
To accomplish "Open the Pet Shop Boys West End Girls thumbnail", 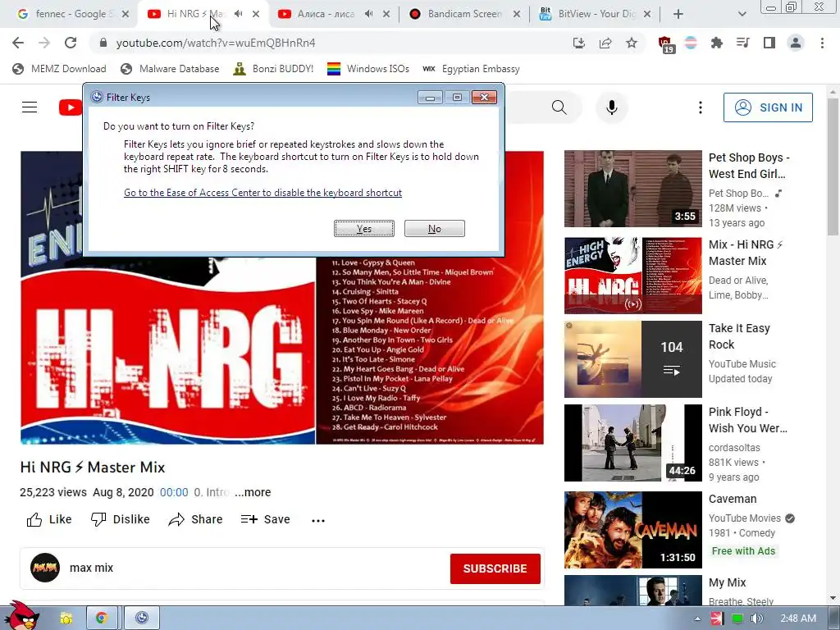I will (x=632, y=189).
